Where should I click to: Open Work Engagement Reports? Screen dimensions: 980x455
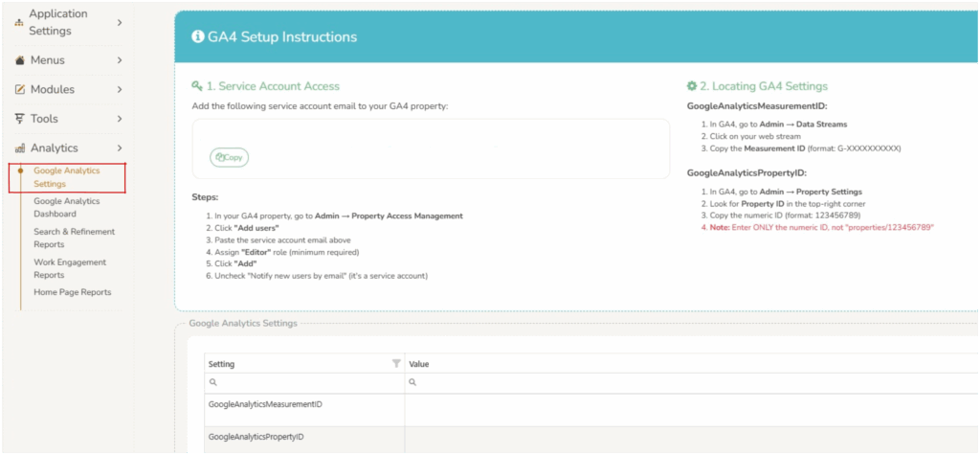pos(70,268)
